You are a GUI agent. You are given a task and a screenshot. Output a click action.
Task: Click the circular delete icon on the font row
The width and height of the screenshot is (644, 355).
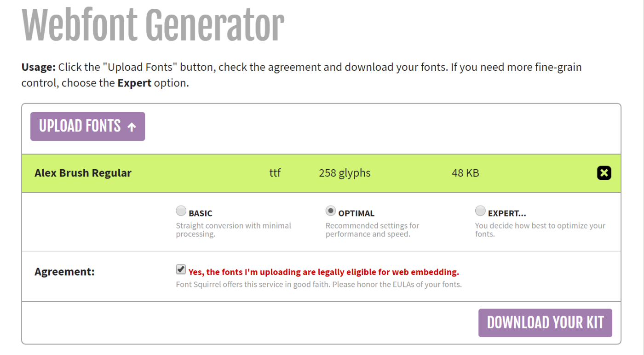pos(604,173)
